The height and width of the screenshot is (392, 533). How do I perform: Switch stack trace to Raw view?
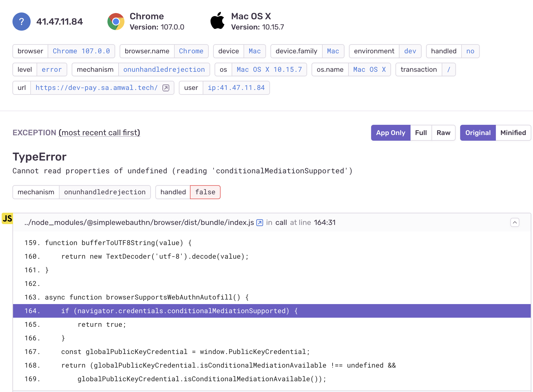(443, 132)
